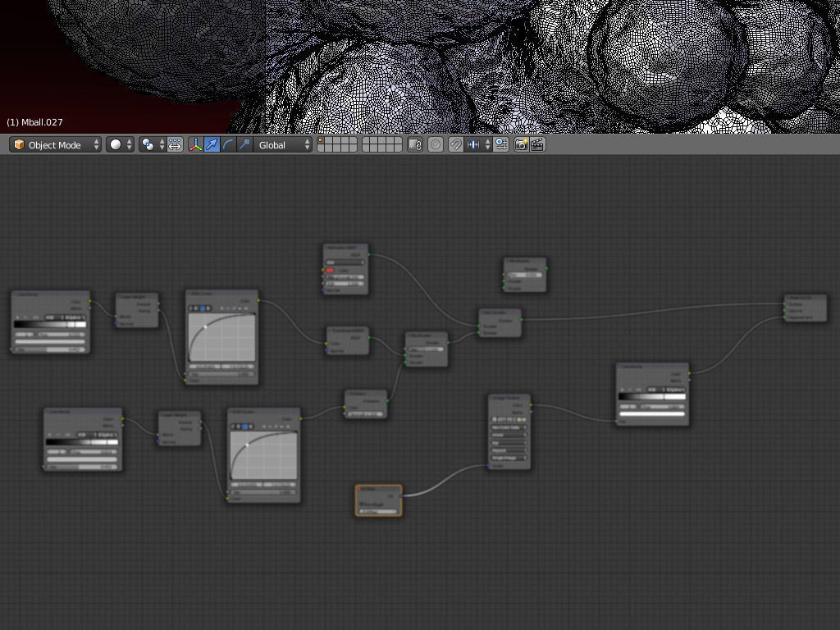840x630 pixels.
Task: Enable the scale manipulator icon
Action: [244, 144]
